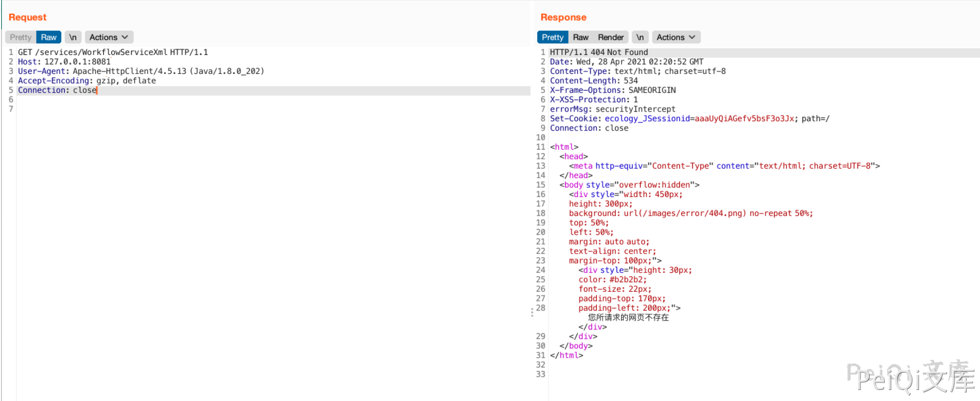The height and width of the screenshot is (401, 980).
Task: Expand the Response Actions dropdown
Action: point(675,37)
